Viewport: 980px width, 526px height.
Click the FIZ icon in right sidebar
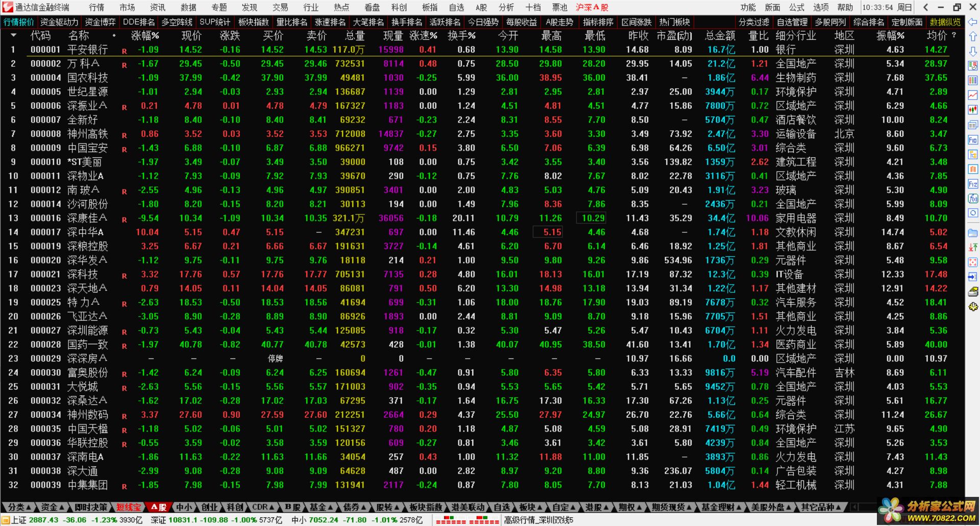(x=973, y=184)
